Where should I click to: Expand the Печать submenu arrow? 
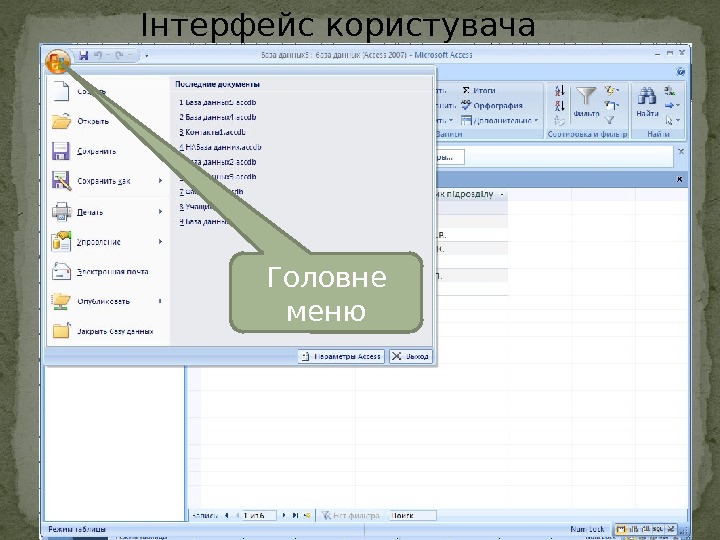pos(160,211)
